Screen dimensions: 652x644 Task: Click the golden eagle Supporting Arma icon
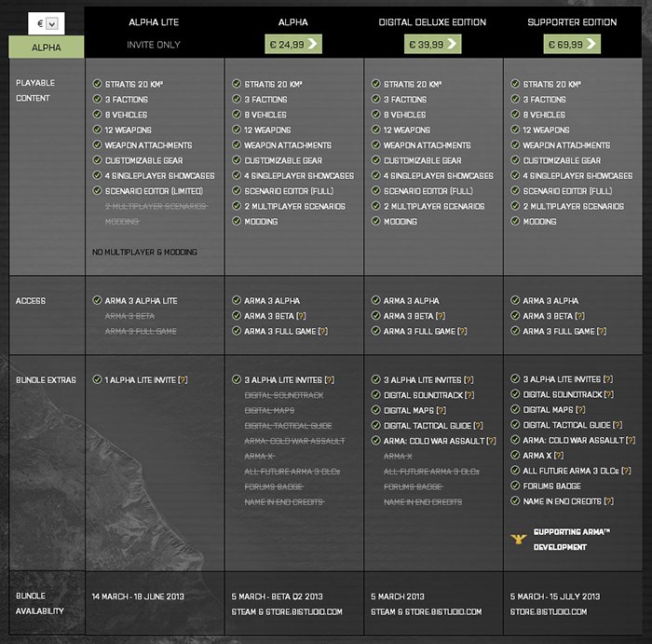[x=518, y=540]
